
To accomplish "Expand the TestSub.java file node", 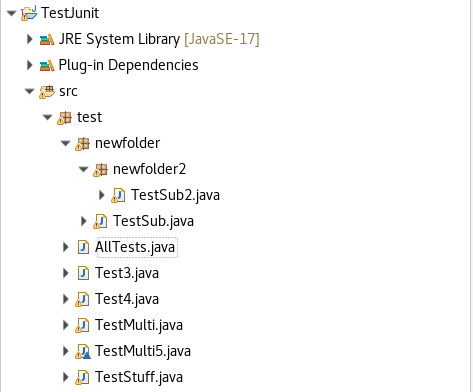I will tap(84, 221).
